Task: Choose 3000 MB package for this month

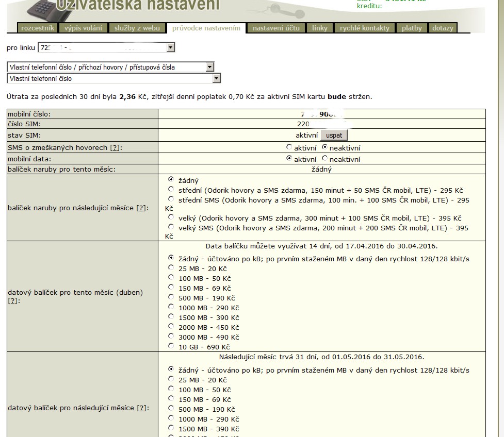Action: (x=171, y=336)
